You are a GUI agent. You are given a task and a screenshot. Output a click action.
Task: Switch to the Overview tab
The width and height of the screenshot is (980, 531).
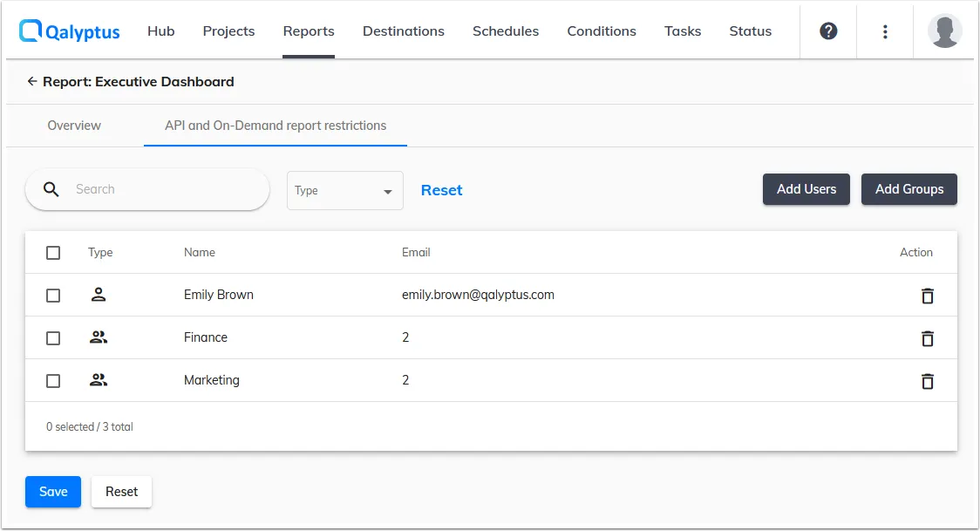pos(74,126)
